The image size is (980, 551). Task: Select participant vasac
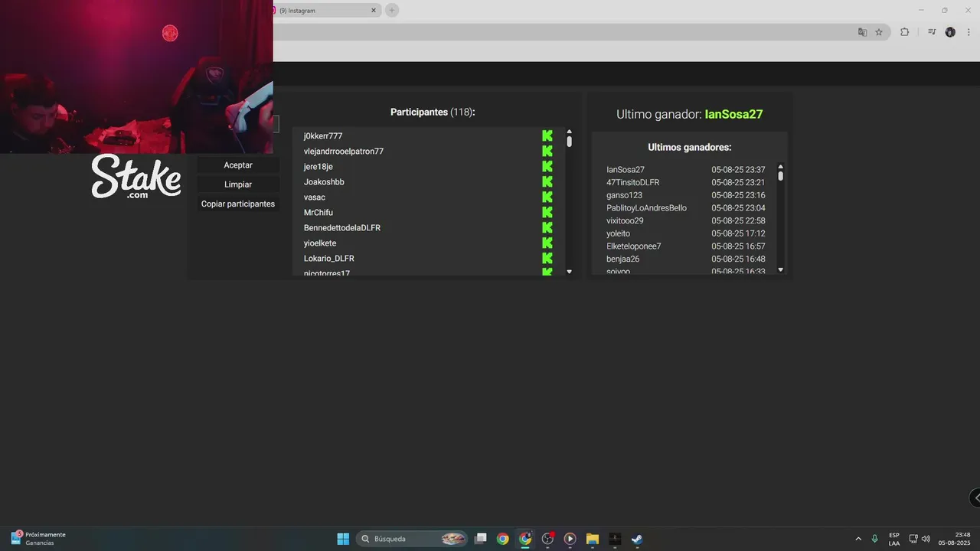point(315,197)
